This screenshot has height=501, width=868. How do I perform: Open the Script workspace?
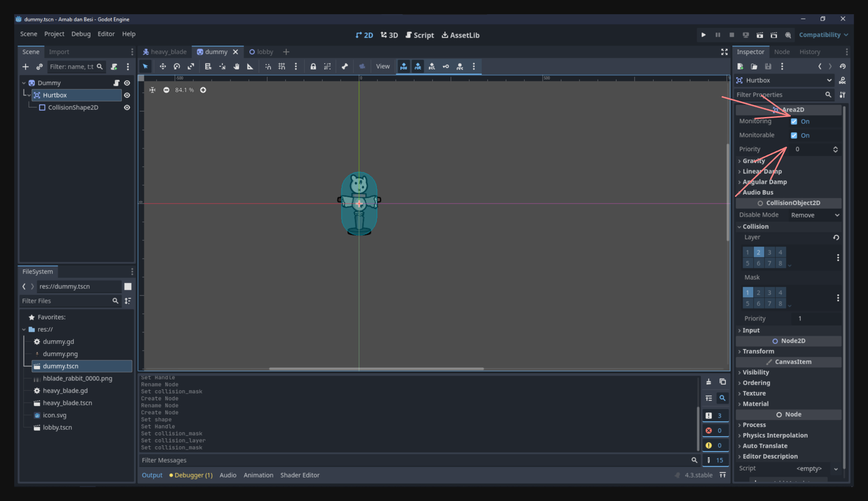coord(420,35)
